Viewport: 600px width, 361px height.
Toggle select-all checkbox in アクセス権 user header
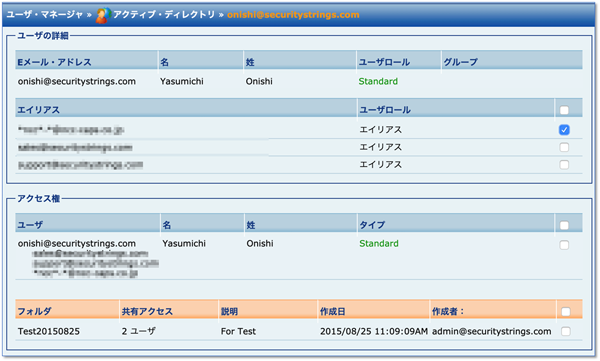coord(564,225)
